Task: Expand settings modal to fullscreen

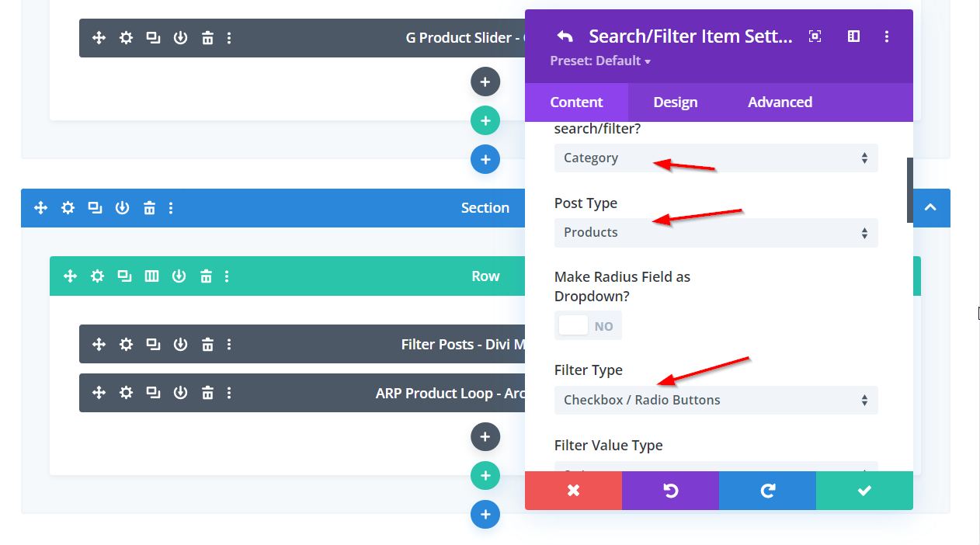Action: (815, 36)
